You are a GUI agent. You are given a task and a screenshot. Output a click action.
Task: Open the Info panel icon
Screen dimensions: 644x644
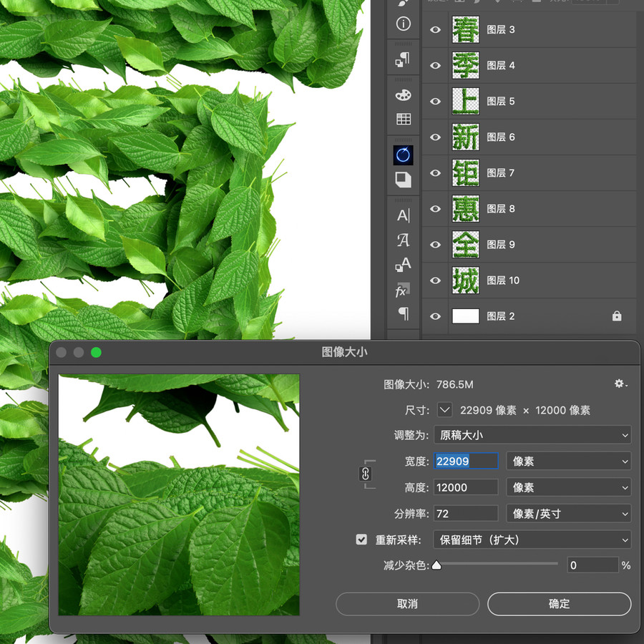click(403, 24)
